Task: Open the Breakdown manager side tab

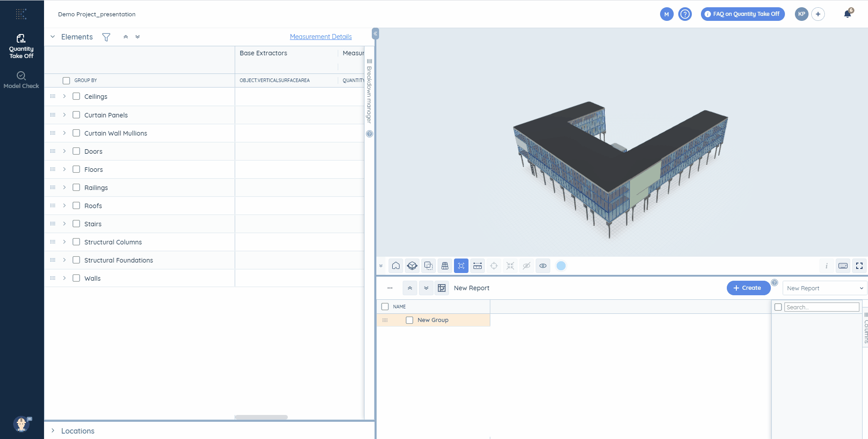Action: [369, 91]
